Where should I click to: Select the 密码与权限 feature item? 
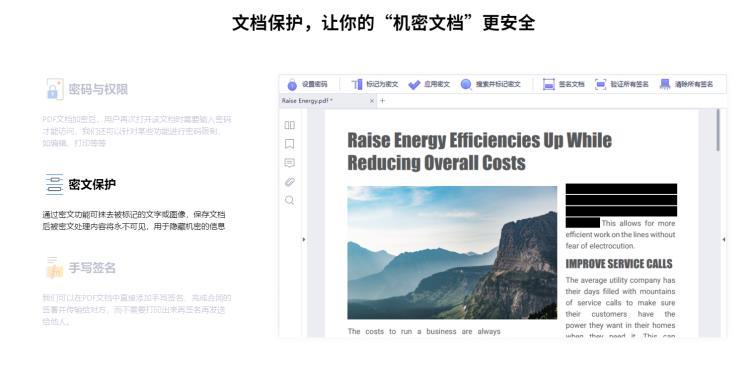click(87, 89)
